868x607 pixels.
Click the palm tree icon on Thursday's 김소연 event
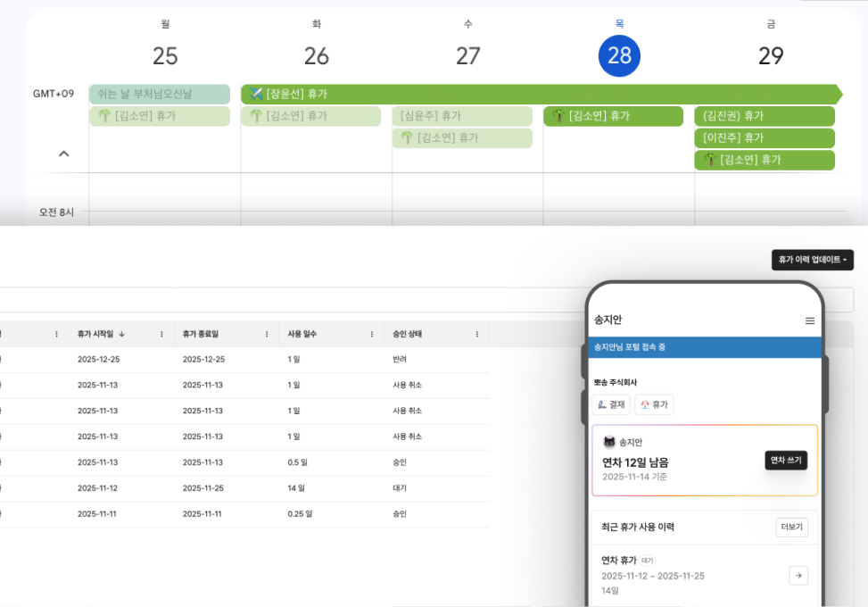(x=558, y=116)
